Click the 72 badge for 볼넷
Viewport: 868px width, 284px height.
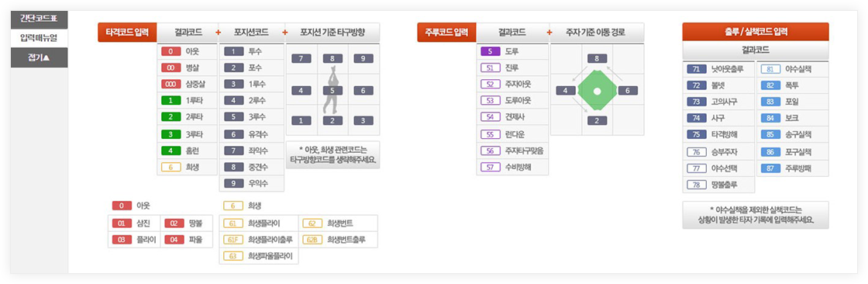(697, 86)
